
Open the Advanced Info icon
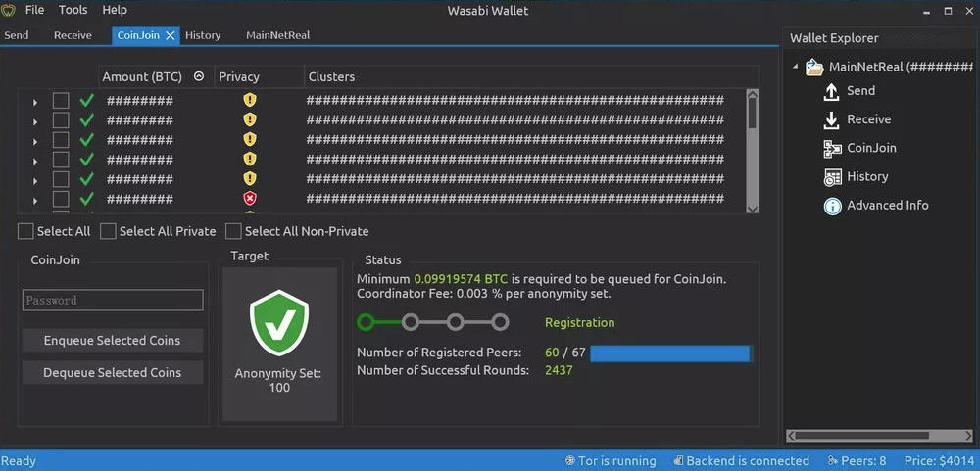[832, 207]
